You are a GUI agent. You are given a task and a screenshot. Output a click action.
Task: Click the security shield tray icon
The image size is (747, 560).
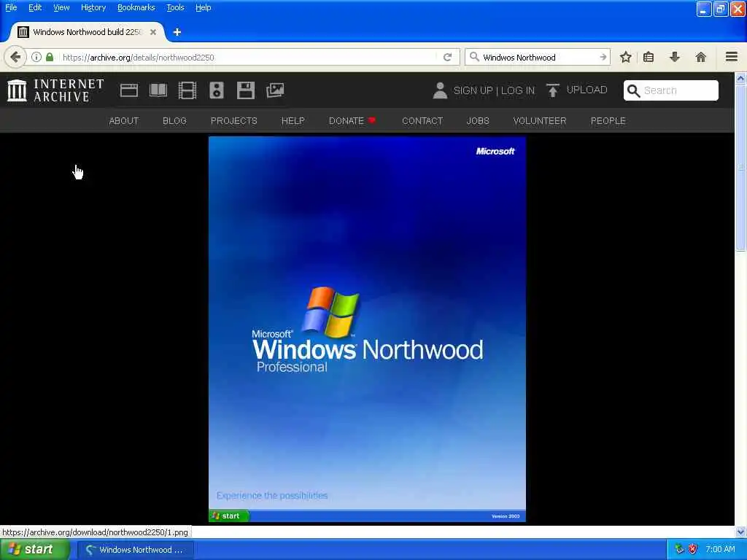(x=693, y=549)
